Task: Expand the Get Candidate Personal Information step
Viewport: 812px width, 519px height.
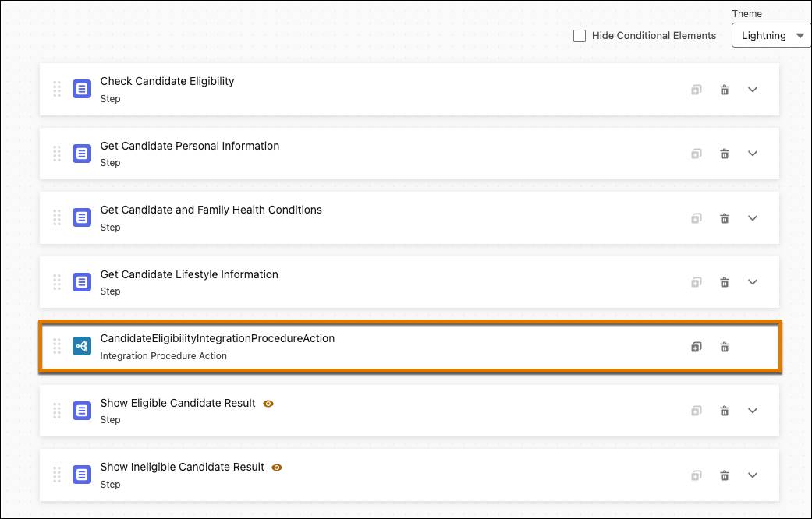Action: [753, 154]
